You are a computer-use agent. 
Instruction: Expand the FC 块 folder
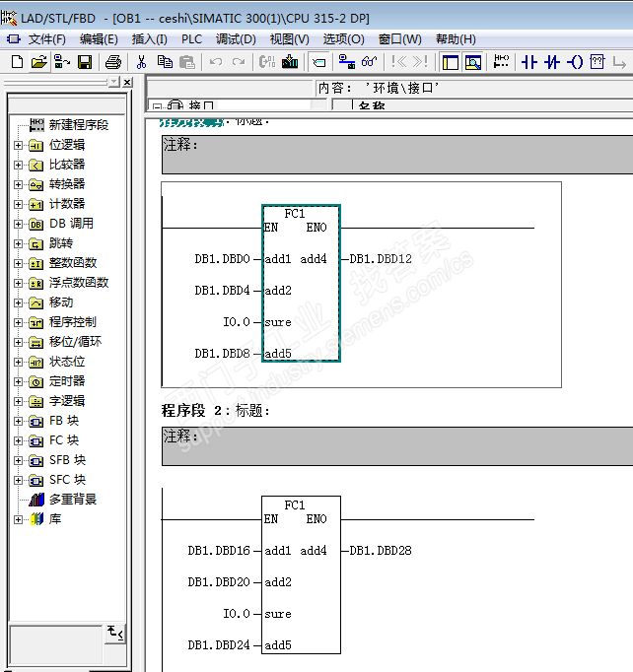tap(18, 441)
